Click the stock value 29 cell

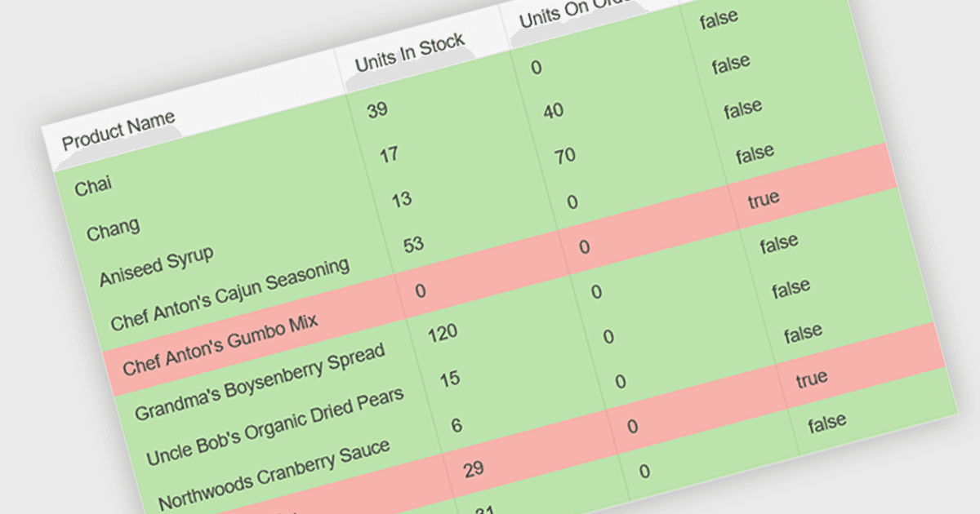coord(474,469)
